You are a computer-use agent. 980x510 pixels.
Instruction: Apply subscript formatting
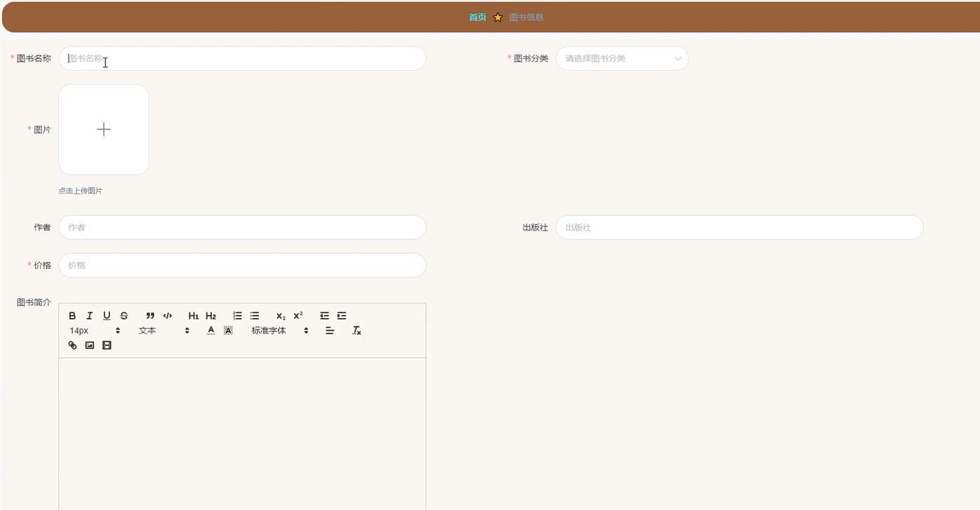point(280,316)
